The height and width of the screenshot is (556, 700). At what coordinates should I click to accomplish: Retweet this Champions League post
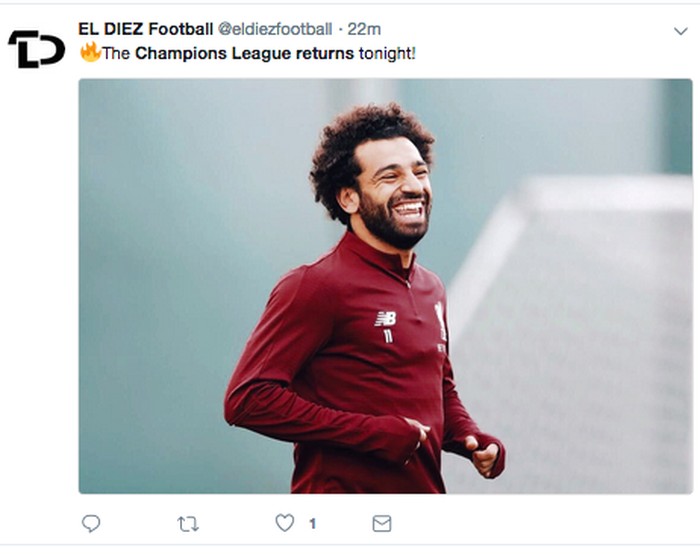coord(187,523)
